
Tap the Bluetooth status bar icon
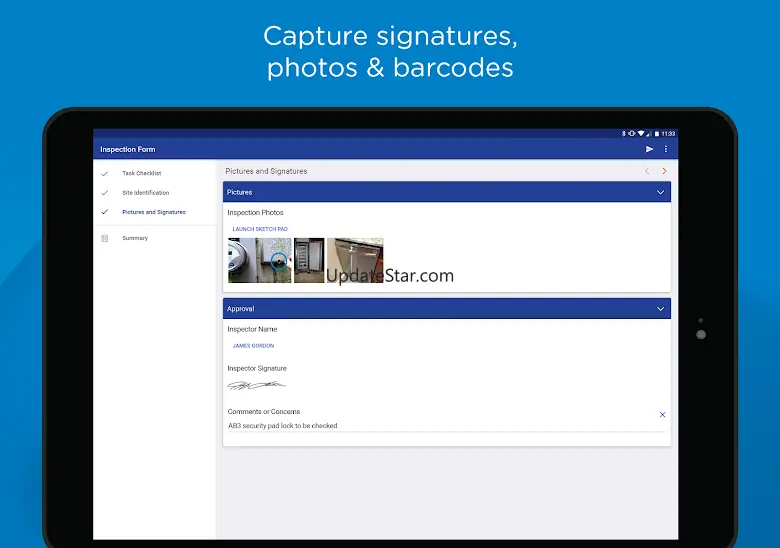[623, 133]
